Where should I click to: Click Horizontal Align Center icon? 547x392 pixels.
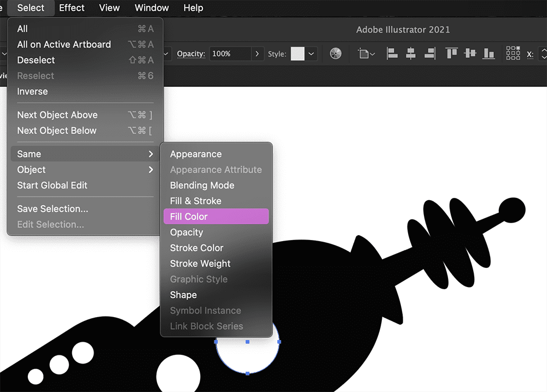[x=411, y=54]
